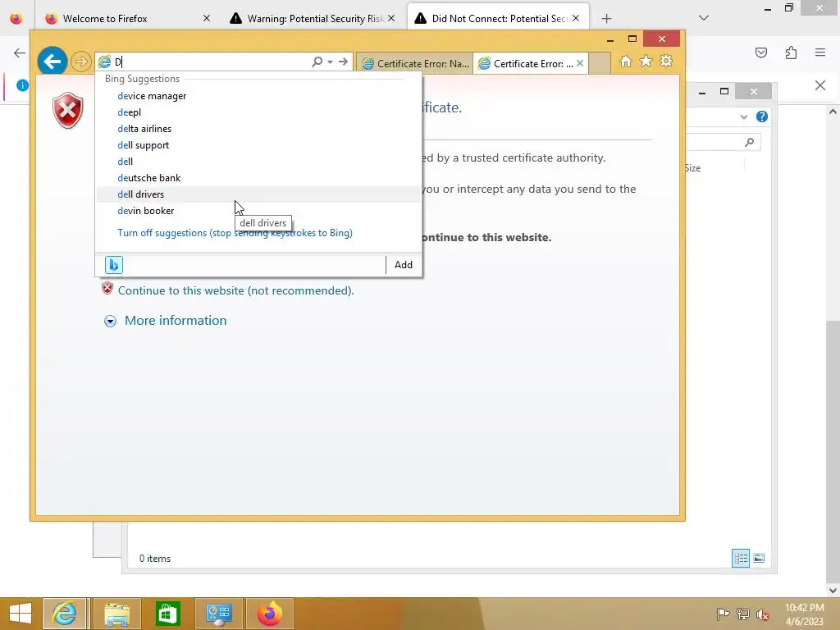840x630 pixels.
Task: Open Firefox from taskbar
Action: pyautogui.click(x=269, y=614)
